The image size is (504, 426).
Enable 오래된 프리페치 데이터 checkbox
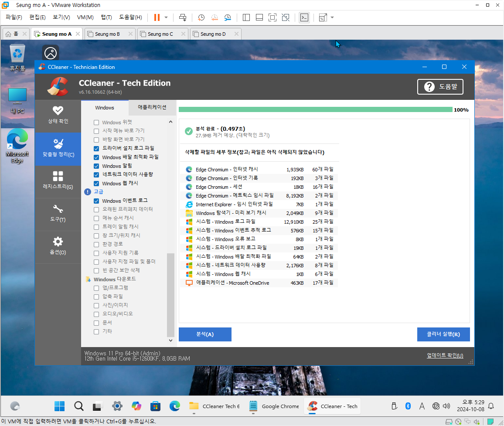(96, 210)
